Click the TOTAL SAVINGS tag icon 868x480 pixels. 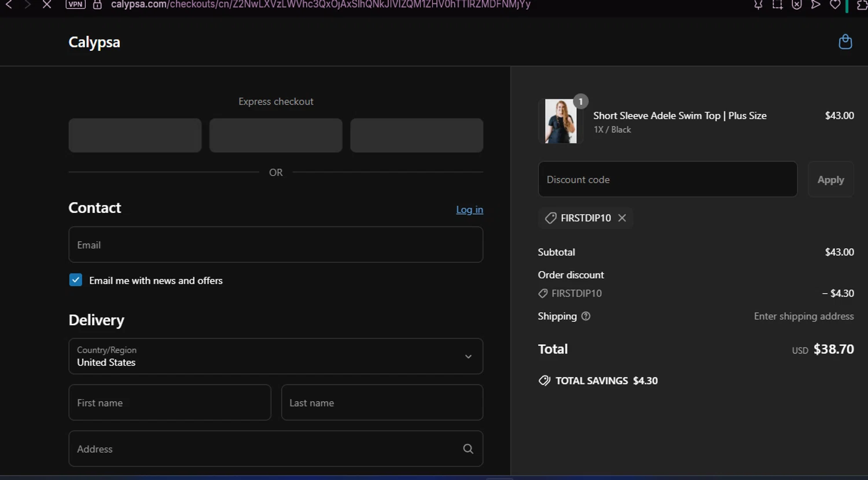544,381
